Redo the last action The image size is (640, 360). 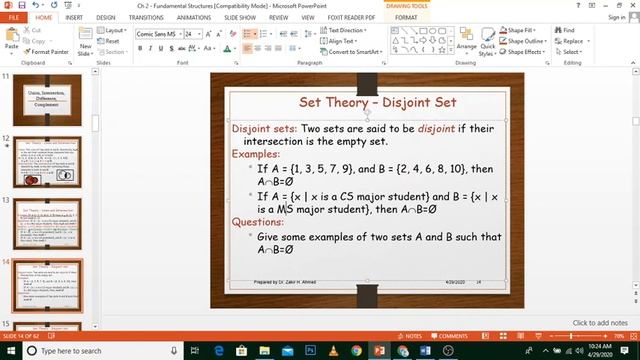(x=54, y=5)
